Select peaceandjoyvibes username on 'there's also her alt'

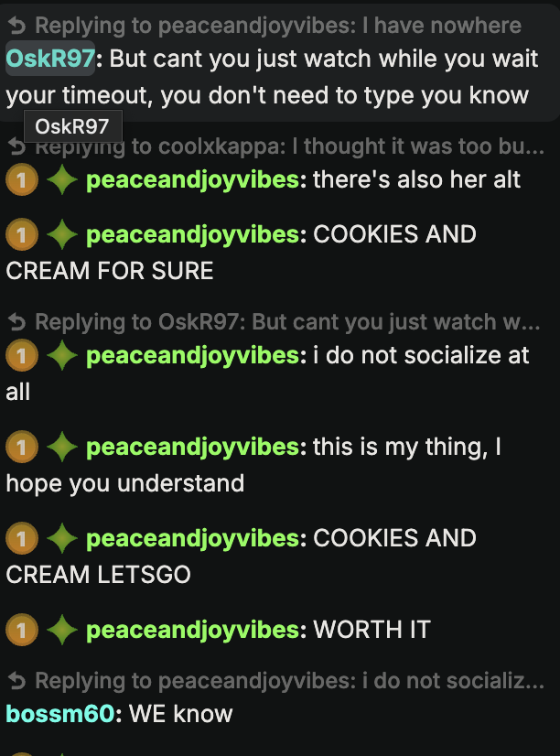click(x=193, y=179)
